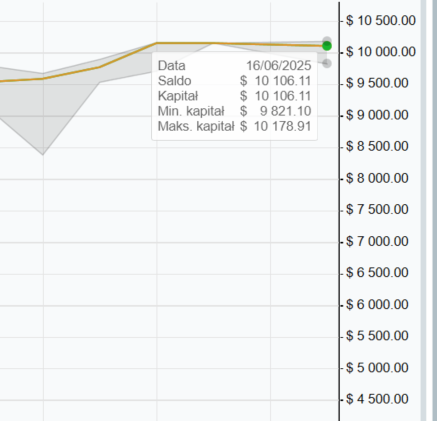Click the Maks. kapitał value $ 10 178.91
Screen dimensions: 437x421
(x=275, y=126)
